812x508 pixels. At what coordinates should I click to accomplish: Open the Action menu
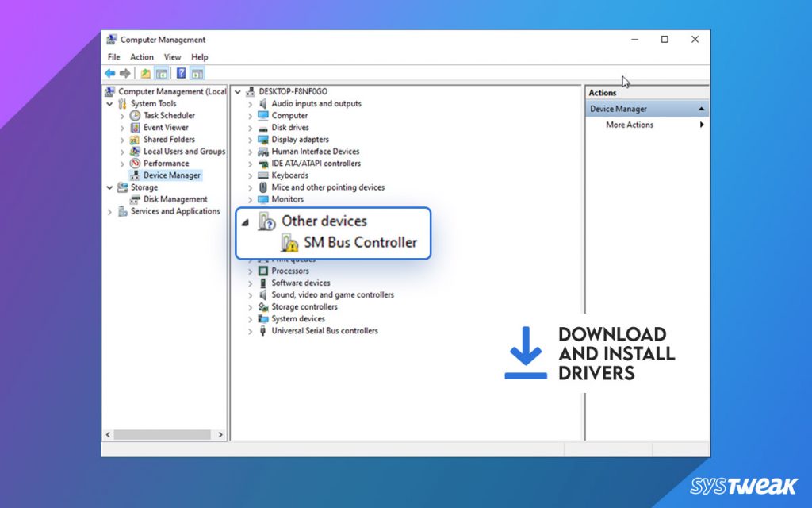pos(142,56)
